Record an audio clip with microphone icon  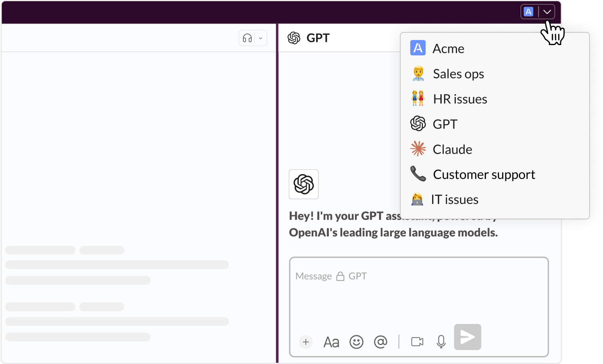coord(441,342)
